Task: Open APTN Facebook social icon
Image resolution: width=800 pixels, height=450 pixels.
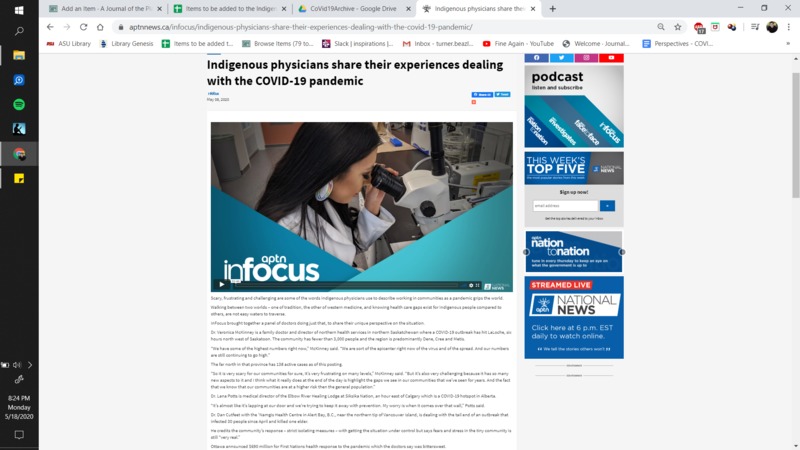Action: 537,58
